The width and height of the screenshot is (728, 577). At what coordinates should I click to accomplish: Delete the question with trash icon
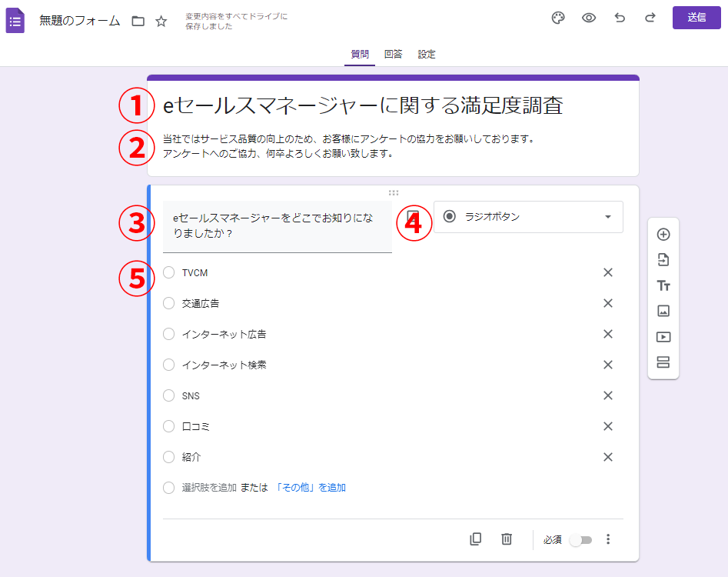507,539
